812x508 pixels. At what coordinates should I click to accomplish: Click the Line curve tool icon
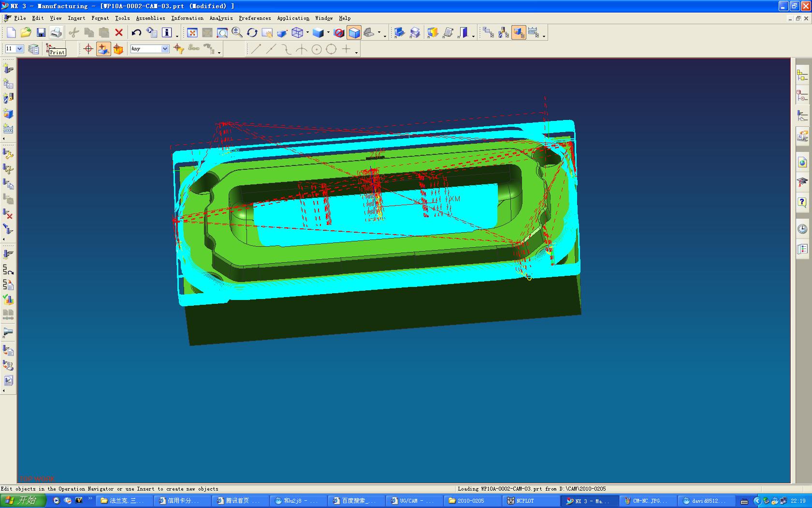[256, 49]
